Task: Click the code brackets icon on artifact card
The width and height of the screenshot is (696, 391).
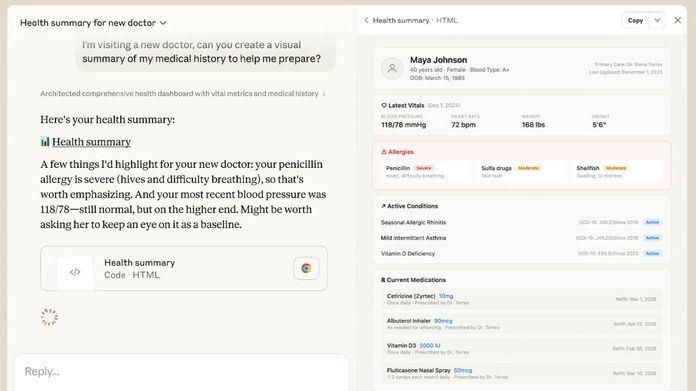Action: tap(75, 272)
